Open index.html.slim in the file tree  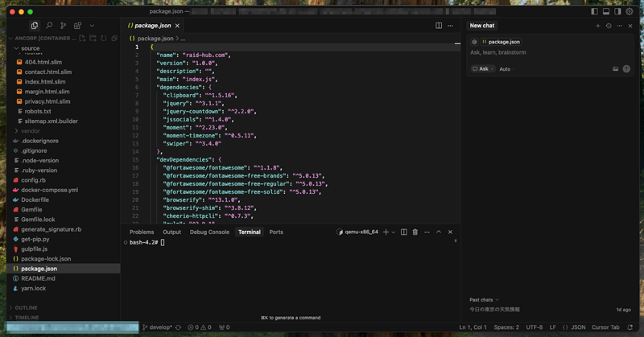click(45, 82)
